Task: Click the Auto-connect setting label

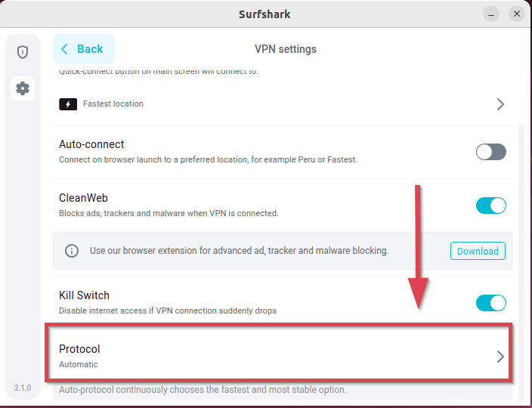Action: point(91,144)
